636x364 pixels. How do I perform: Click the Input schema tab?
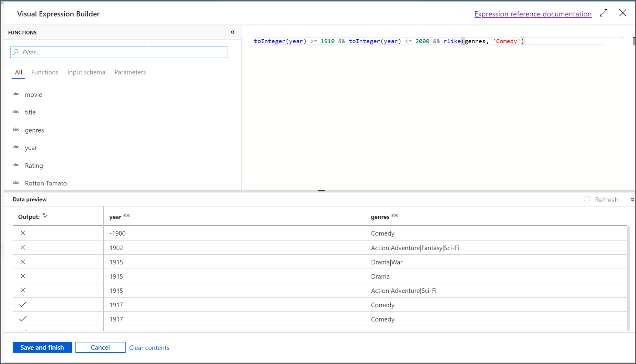click(x=86, y=72)
